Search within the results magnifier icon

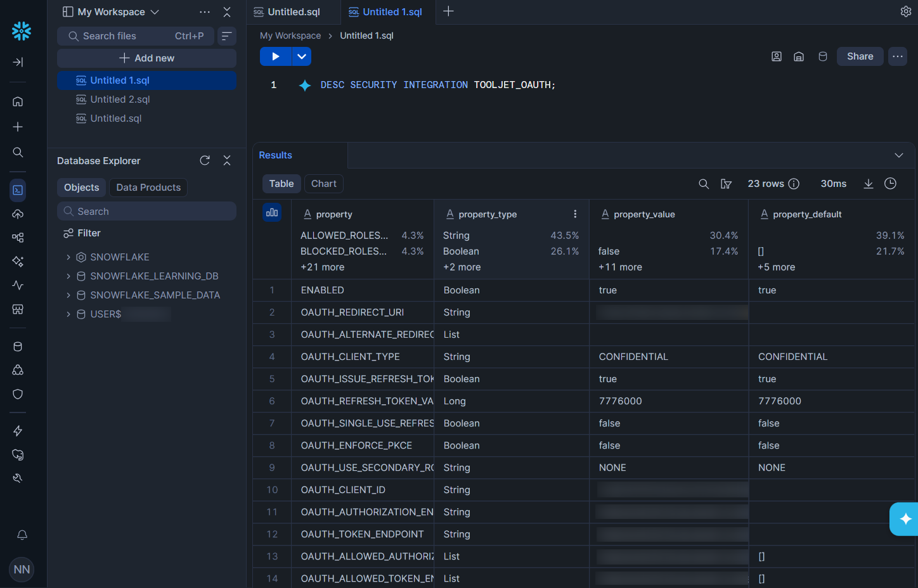tap(704, 184)
